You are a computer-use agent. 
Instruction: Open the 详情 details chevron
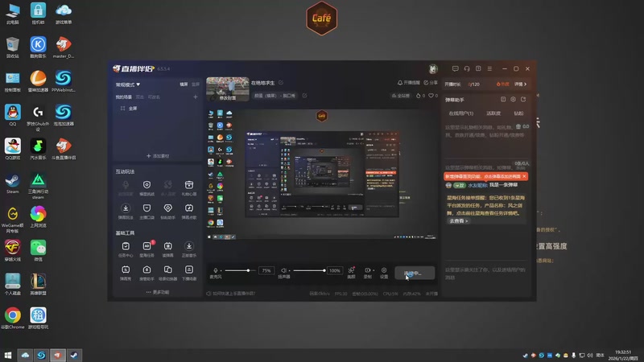pyautogui.click(x=520, y=84)
